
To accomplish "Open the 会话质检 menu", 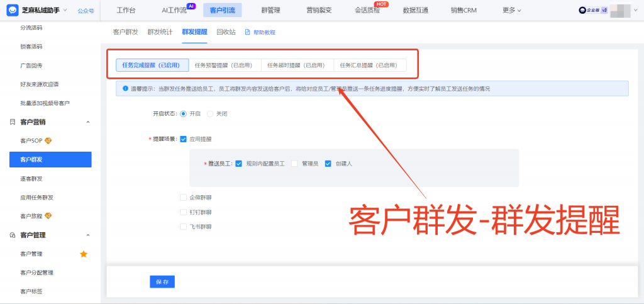I will coord(367,10).
